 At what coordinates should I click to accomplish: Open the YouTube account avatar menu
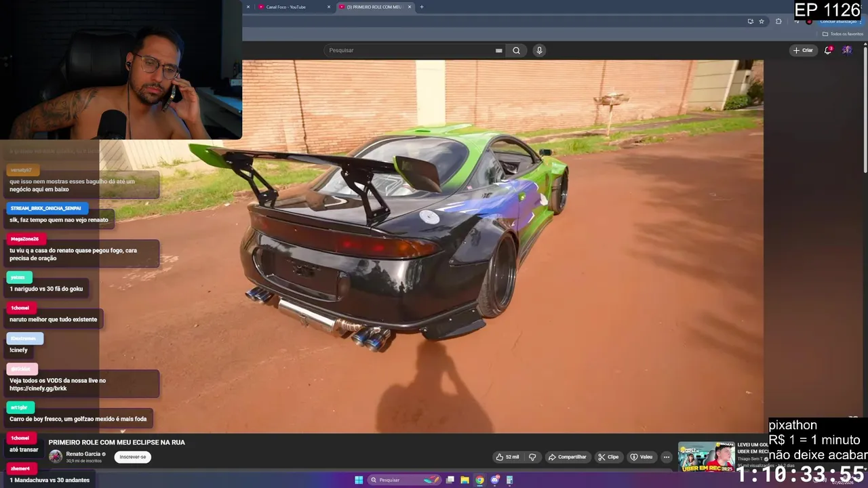tap(847, 50)
